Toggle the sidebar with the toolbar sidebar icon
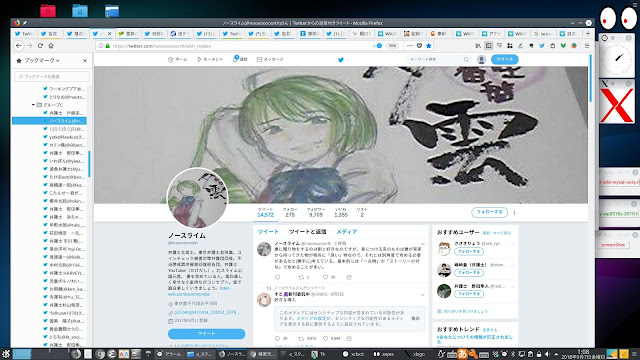Viewport: 640px width, 360px height. (x=489, y=46)
